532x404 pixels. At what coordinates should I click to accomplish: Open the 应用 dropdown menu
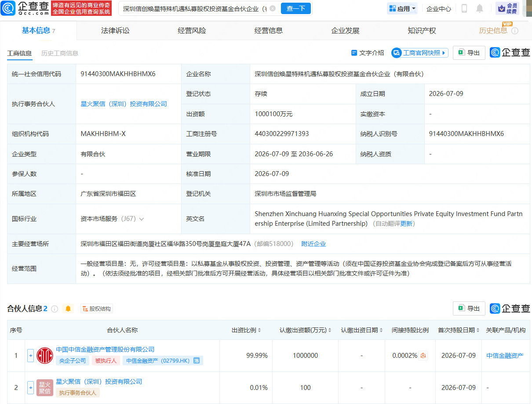pyautogui.click(x=402, y=8)
